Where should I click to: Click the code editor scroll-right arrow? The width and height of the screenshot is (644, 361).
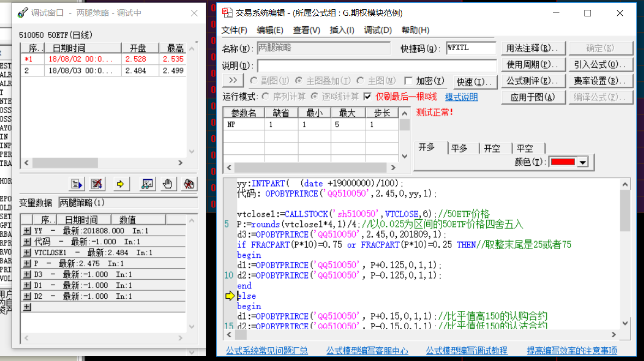[x=613, y=335]
